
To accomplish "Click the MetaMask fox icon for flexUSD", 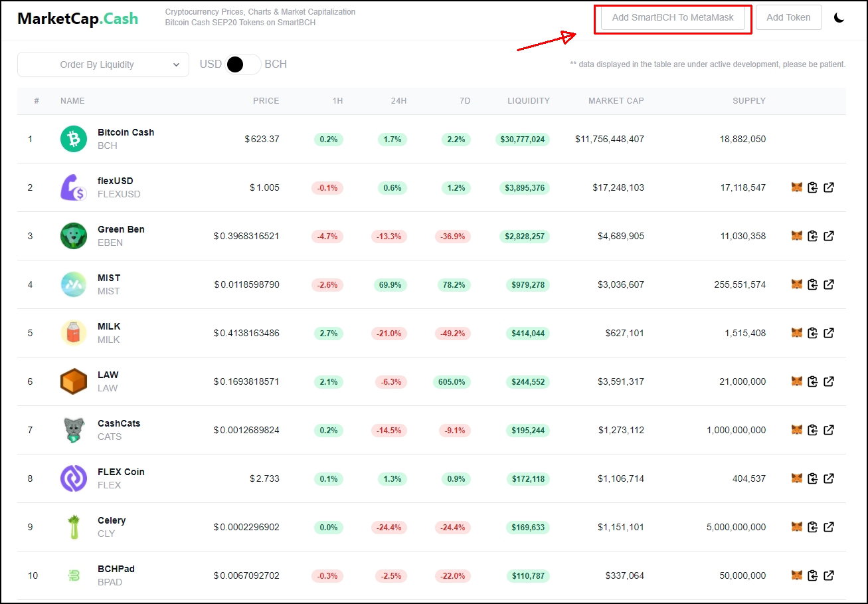I will click(x=797, y=187).
